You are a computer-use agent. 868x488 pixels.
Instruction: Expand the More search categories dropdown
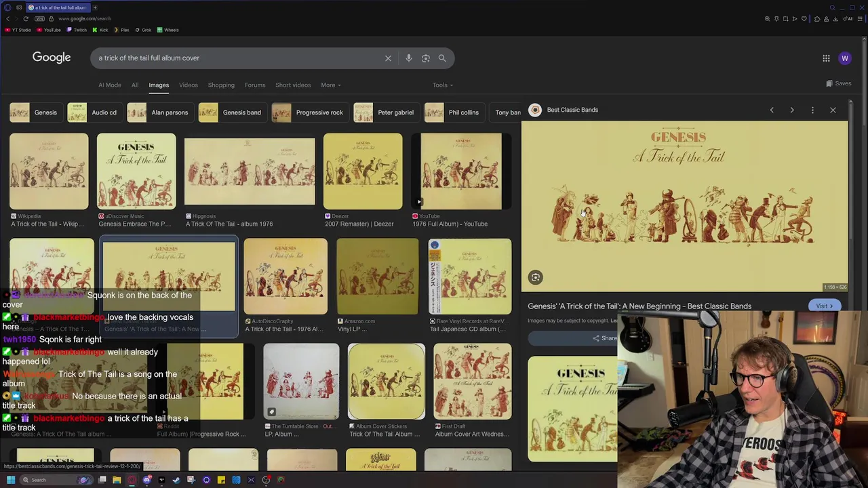pos(331,85)
